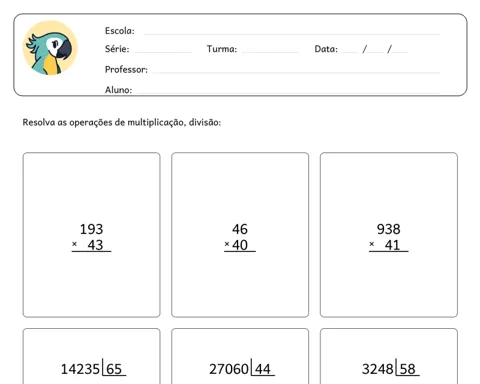This screenshot has width=480, height=384.
Task: Select the 193 × 43 problem box
Action: [x=91, y=235]
